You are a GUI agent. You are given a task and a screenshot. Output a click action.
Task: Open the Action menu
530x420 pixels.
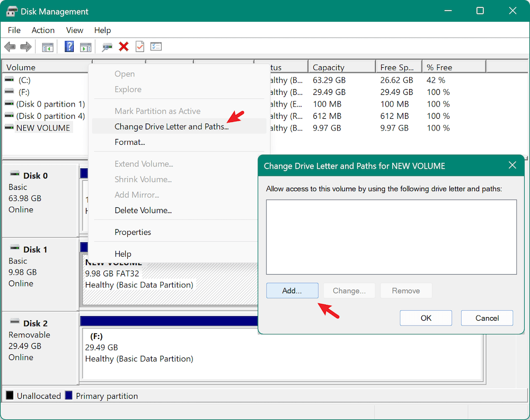point(43,30)
